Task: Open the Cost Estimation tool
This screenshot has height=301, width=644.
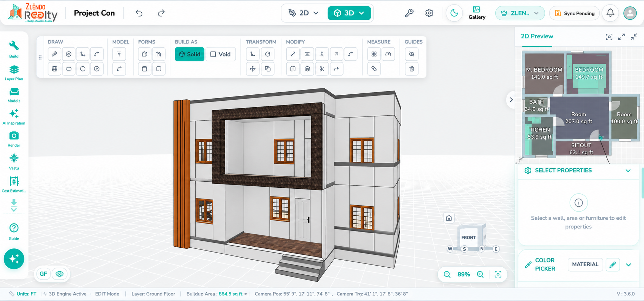Action: pos(14,185)
